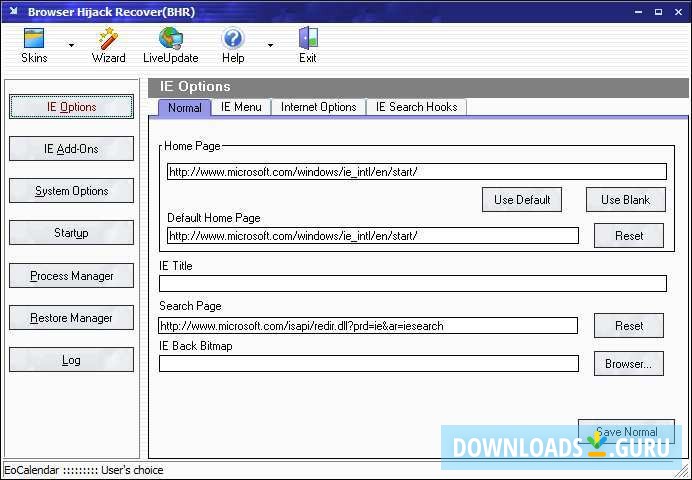Click the Default Home Page field
The height and width of the screenshot is (480, 692).
(373, 236)
